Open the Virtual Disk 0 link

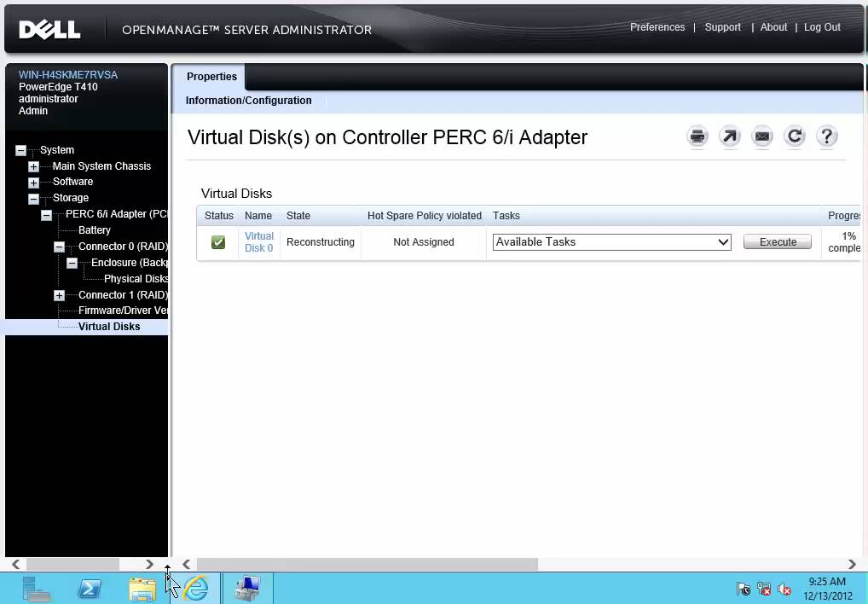(259, 242)
